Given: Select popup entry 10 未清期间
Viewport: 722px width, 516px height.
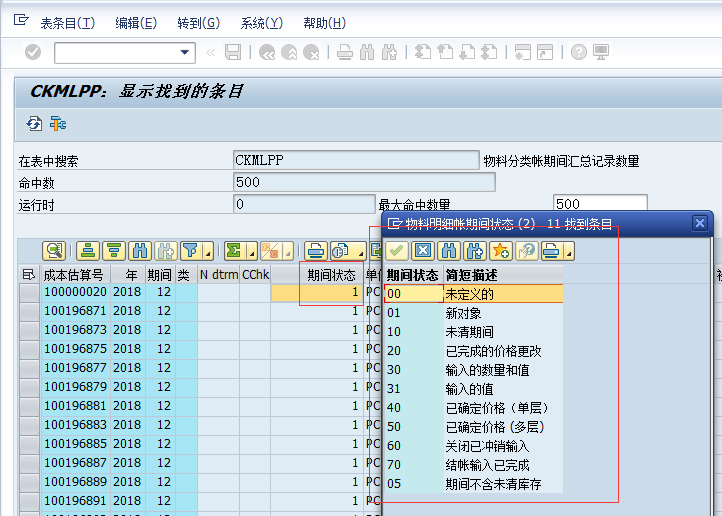Looking at the screenshot, I should (x=474, y=332).
